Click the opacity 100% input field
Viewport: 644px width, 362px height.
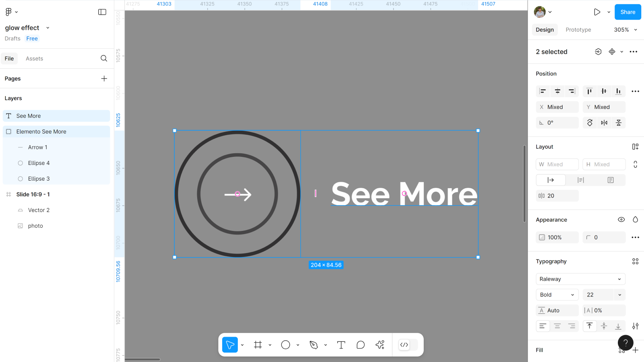[x=557, y=237]
